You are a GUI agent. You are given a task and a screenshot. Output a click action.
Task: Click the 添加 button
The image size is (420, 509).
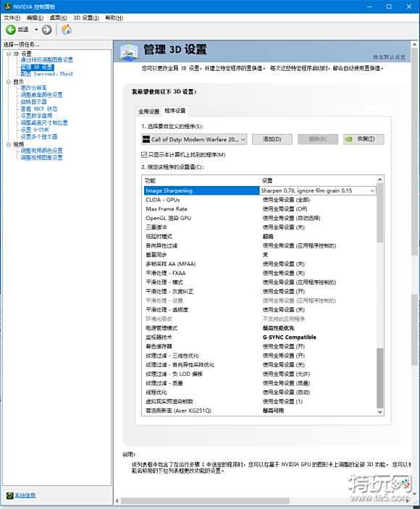pos(272,139)
